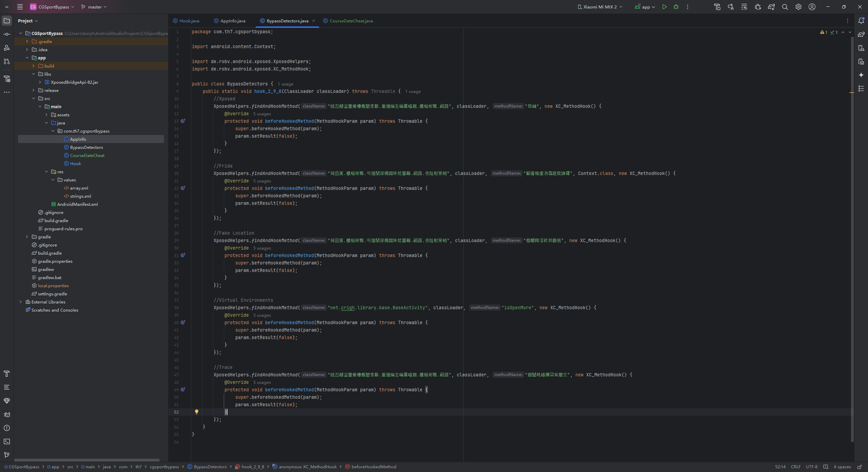Debug the app configuration
Image resolution: width=868 pixels, height=472 pixels.
click(x=676, y=7)
